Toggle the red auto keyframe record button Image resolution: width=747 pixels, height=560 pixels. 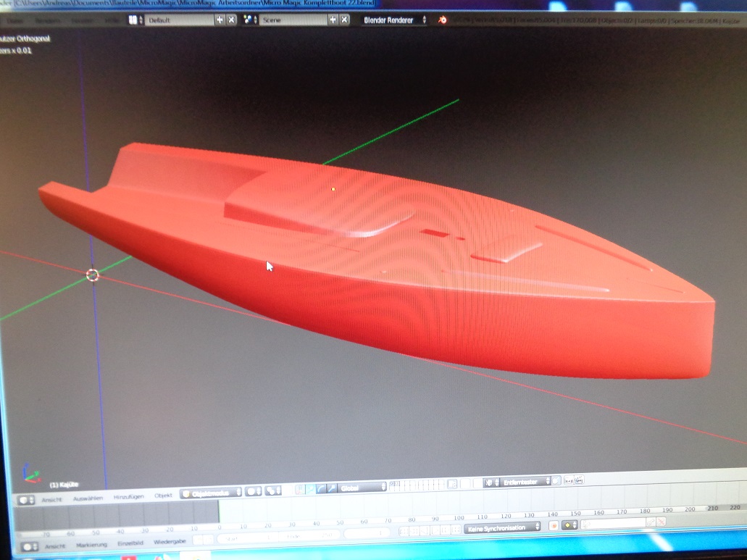pyautogui.click(x=554, y=526)
